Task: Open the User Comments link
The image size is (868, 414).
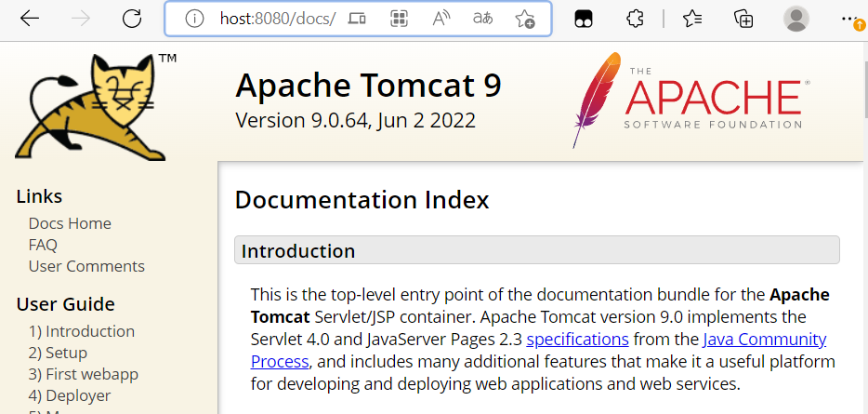Action: point(86,267)
